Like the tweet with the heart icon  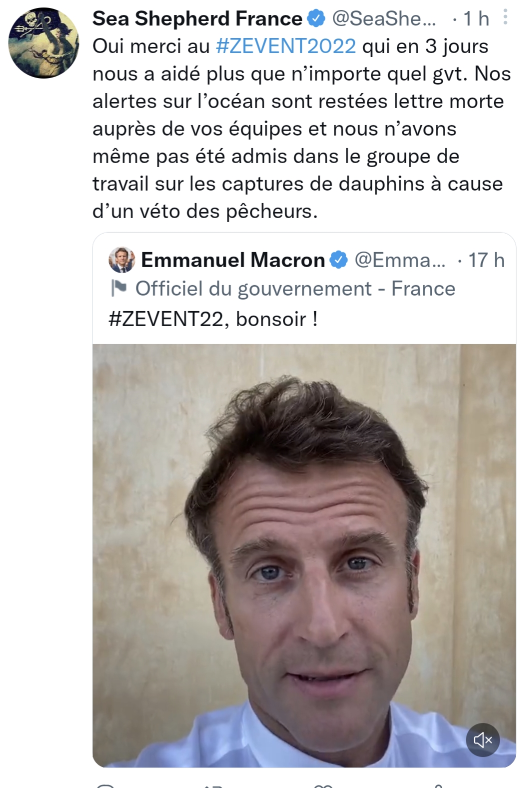pyautogui.click(x=322, y=785)
